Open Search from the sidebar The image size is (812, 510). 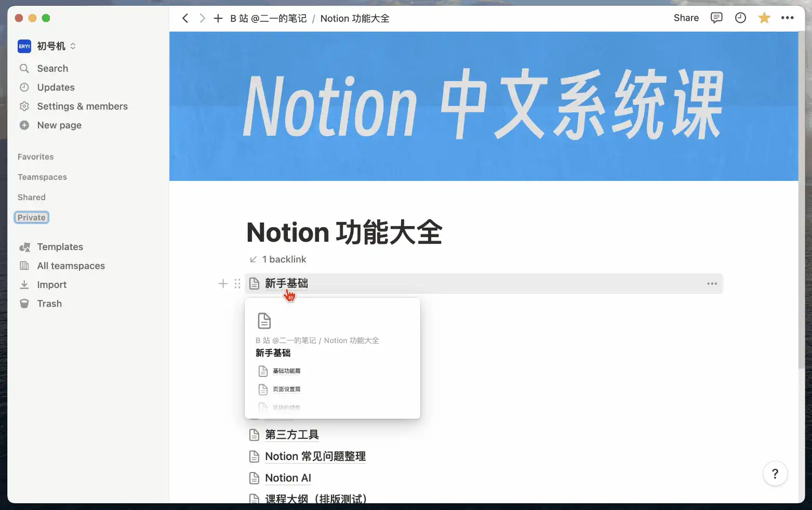tap(52, 68)
